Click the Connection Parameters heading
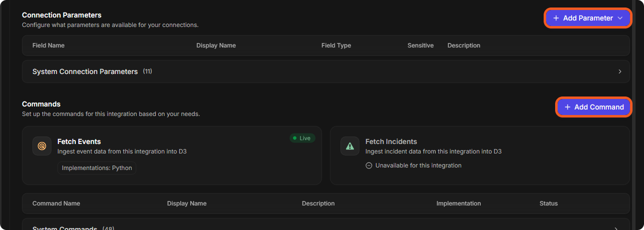The height and width of the screenshot is (230, 644). click(x=62, y=15)
